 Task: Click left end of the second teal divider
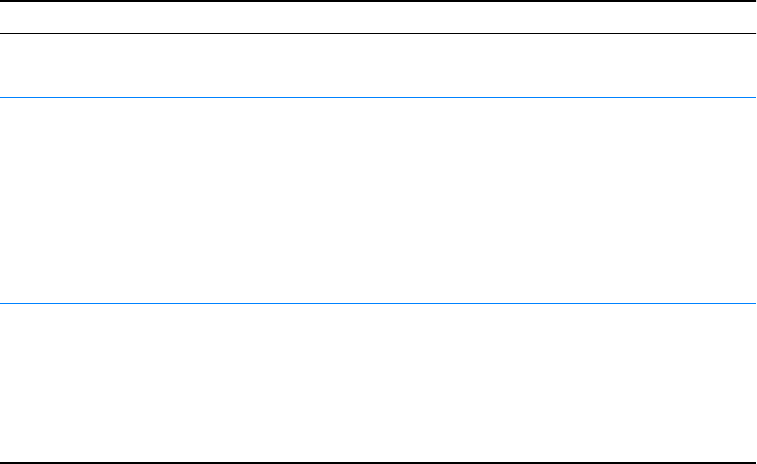point(3,304)
